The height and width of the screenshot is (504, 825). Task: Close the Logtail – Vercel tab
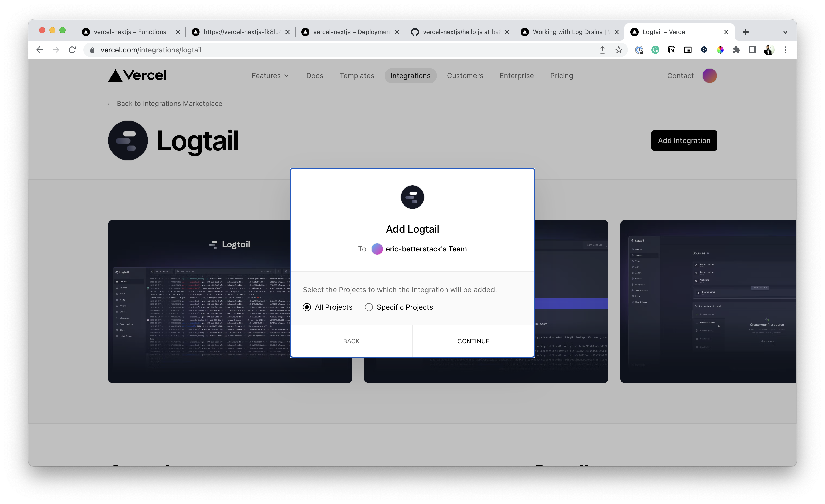pos(726,32)
